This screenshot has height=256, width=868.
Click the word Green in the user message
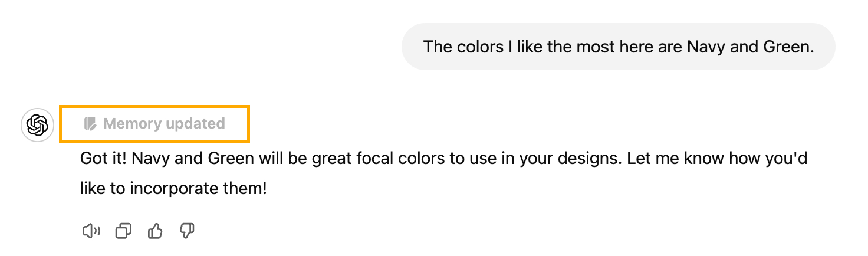pyautogui.click(x=789, y=47)
